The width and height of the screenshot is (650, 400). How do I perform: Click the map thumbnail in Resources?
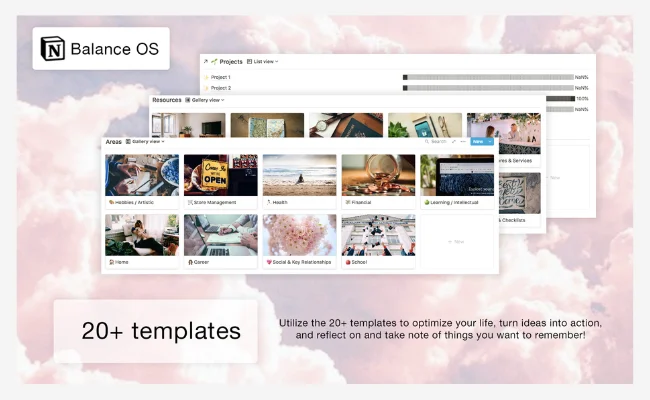tap(267, 125)
